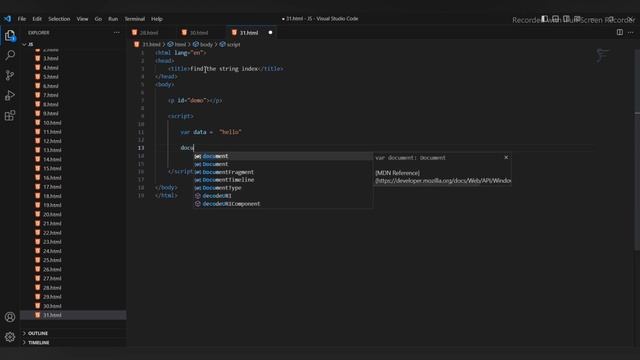Open 29.html in the Explorer
640x360 pixels.
[x=52, y=297]
